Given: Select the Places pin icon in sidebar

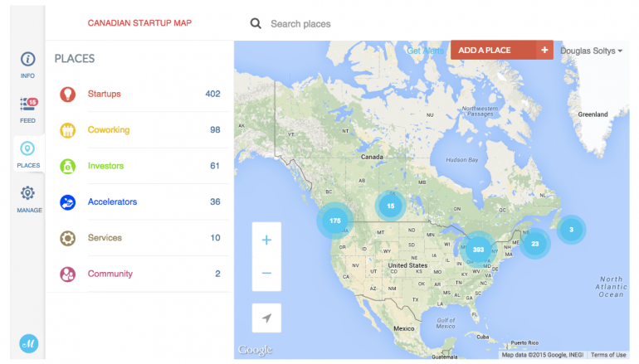Looking at the screenshot, I should 27,148.
